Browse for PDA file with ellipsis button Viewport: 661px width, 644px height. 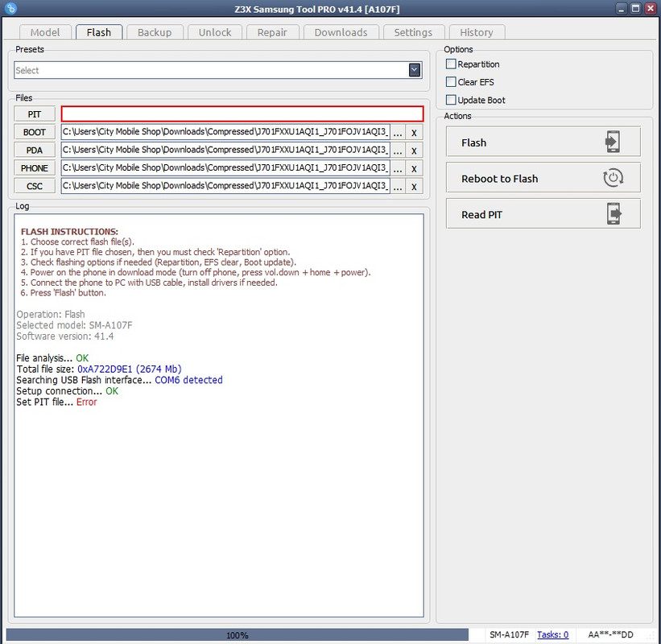click(x=398, y=151)
